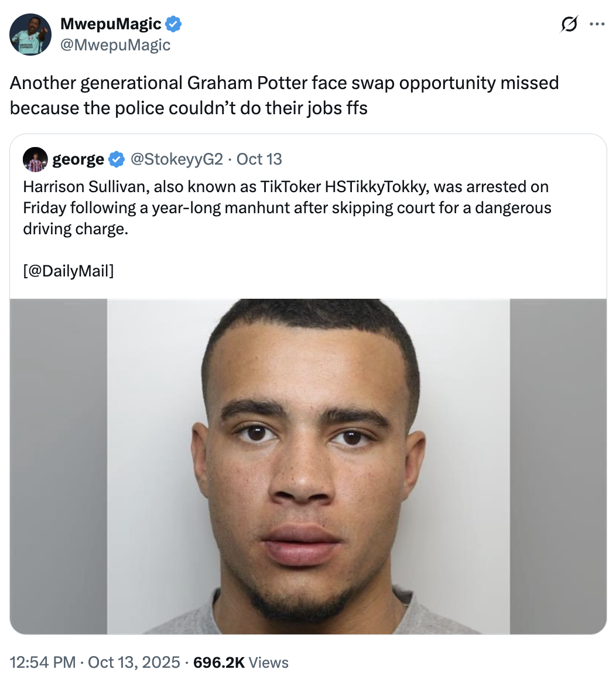Open the Grok slashed-circle icon

pos(569,25)
